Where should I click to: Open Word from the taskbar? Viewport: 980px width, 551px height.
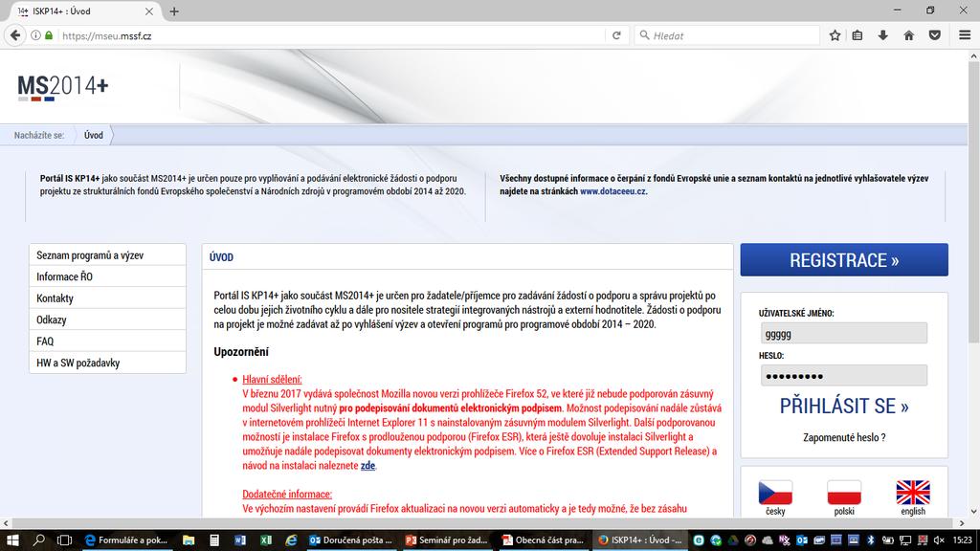240,540
